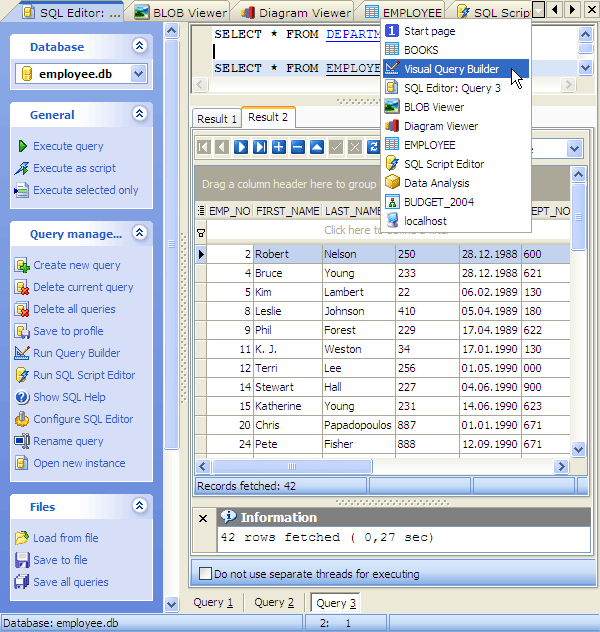Image resolution: width=600 pixels, height=632 pixels.
Task: Click the Execute selected only icon
Action: click(x=22, y=190)
